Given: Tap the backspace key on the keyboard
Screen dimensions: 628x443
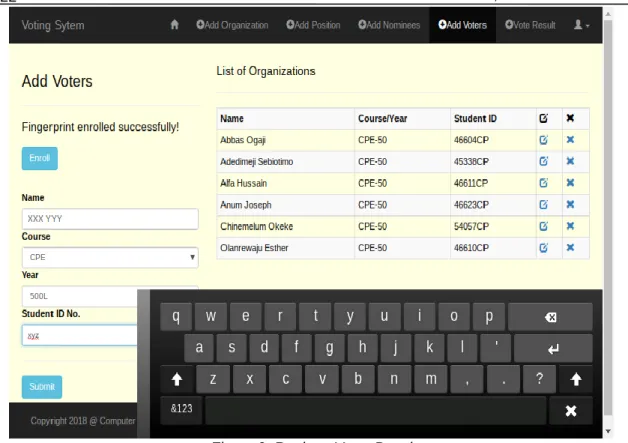Looking at the screenshot, I should click(x=550, y=317).
